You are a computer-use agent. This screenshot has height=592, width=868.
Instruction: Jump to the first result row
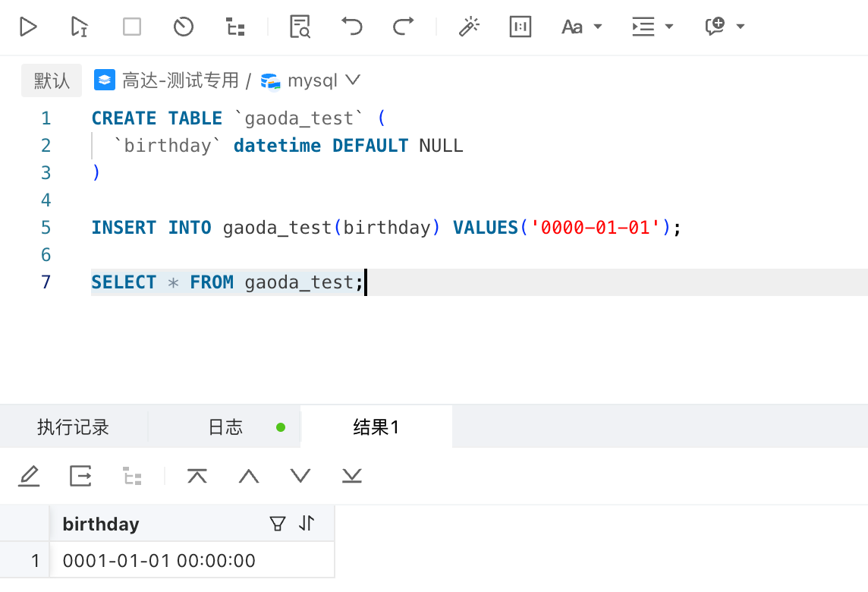point(197,476)
